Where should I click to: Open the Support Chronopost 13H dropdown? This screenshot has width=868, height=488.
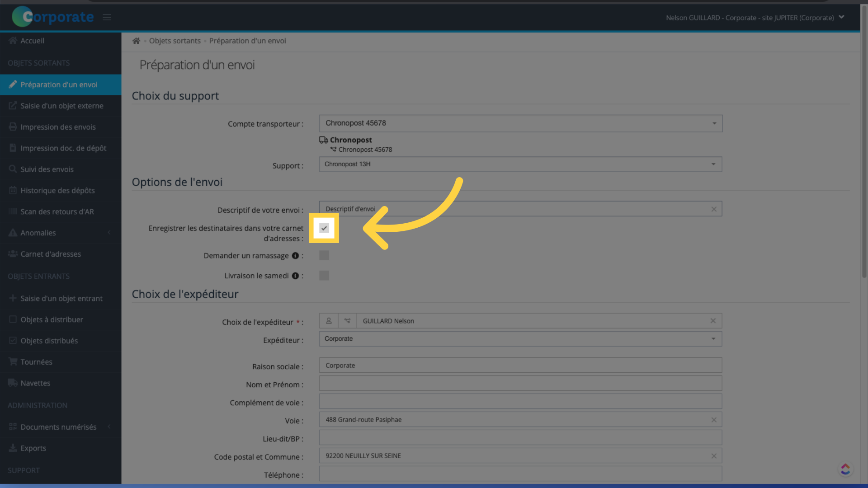tap(521, 164)
